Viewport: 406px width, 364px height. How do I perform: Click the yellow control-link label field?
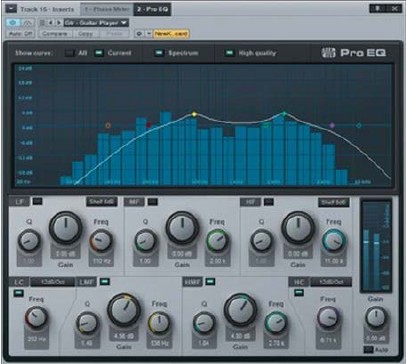click(x=171, y=34)
